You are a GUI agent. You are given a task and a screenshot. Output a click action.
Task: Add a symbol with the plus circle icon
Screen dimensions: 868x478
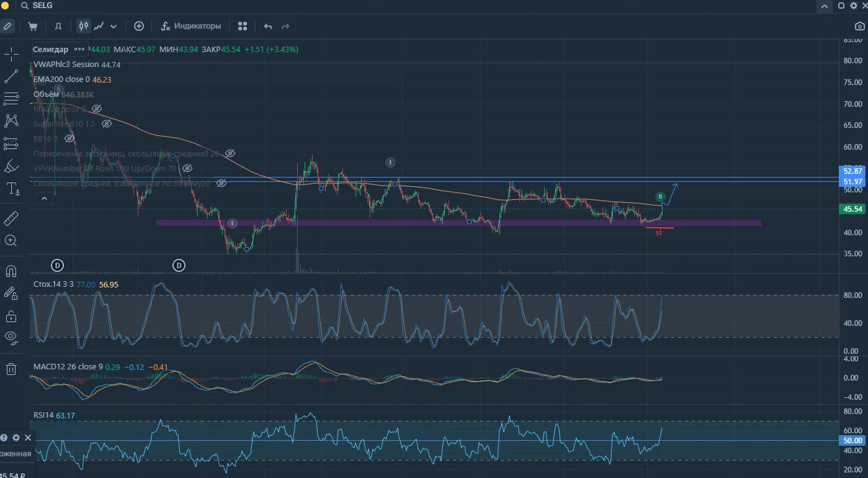pos(139,26)
